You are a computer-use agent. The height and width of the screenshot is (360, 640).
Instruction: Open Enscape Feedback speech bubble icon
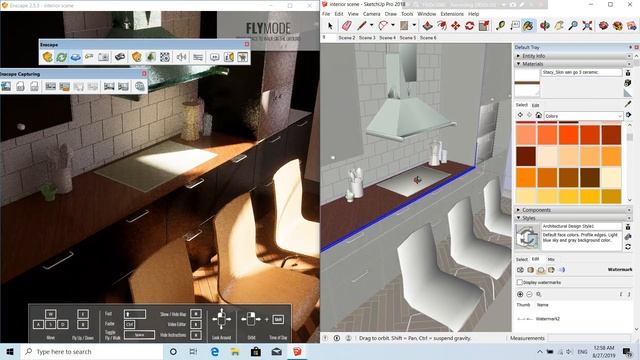click(x=214, y=57)
